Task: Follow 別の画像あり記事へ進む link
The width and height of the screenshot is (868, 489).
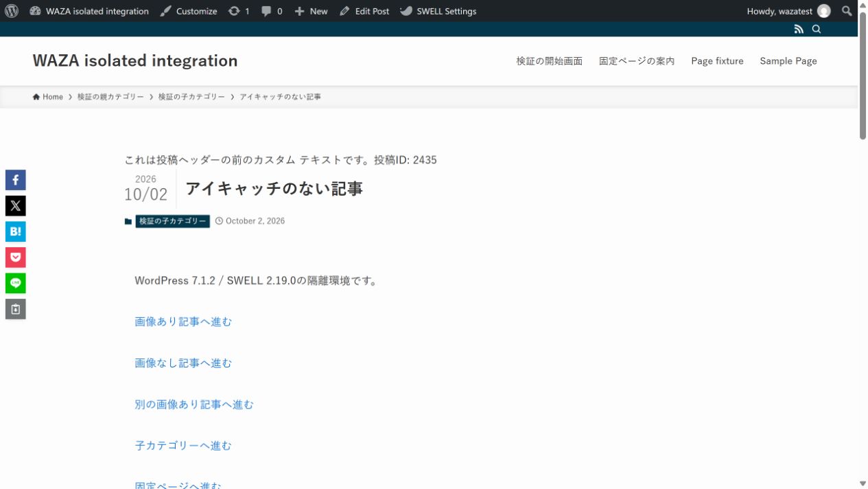Action: [x=194, y=405]
